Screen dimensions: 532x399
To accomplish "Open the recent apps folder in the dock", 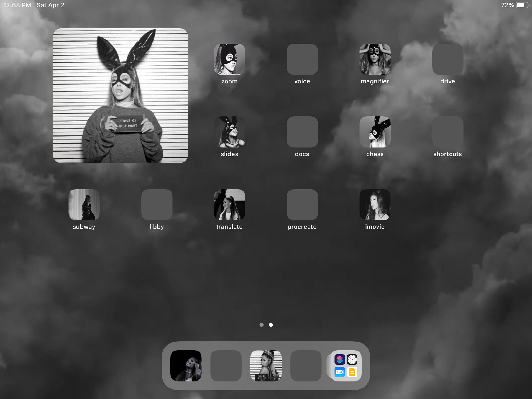I will 346,366.
